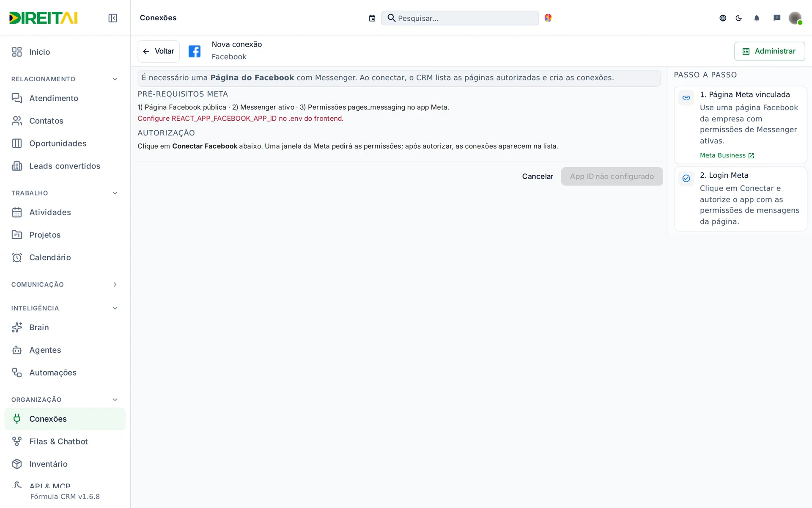Image resolution: width=812 pixels, height=508 pixels.
Task: Toggle dark mode moon icon
Action: (x=739, y=18)
